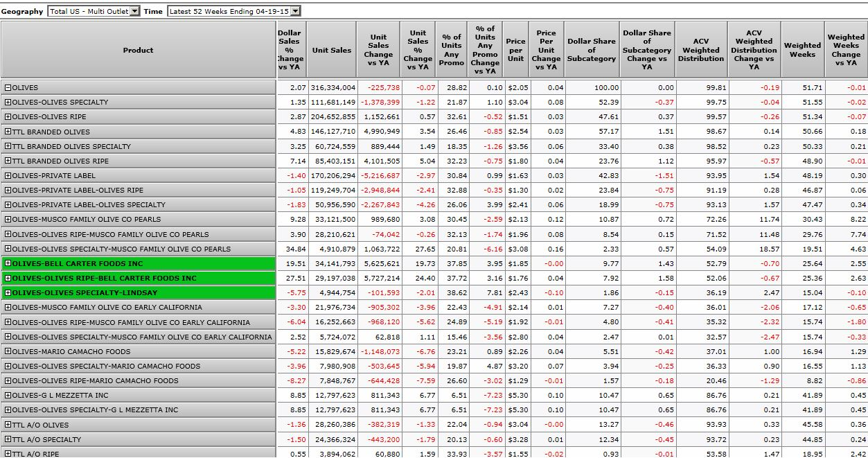Click the Product column header
This screenshot has height=458, width=868.
pyautogui.click(x=138, y=50)
